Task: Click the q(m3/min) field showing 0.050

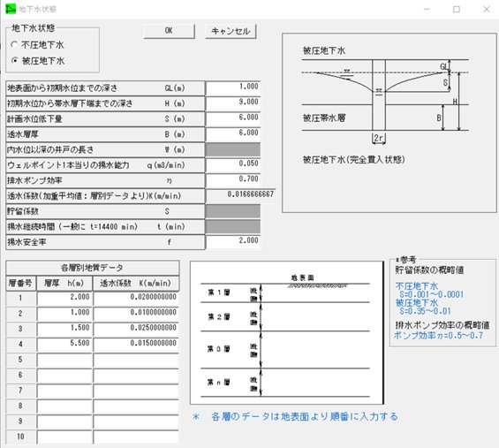Action: pos(233,165)
